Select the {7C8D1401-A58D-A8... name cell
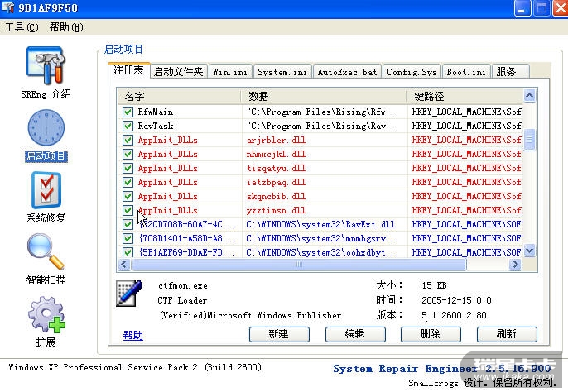The width and height of the screenshot is (568, 392). pyautogui.click(x=187, y=238)
